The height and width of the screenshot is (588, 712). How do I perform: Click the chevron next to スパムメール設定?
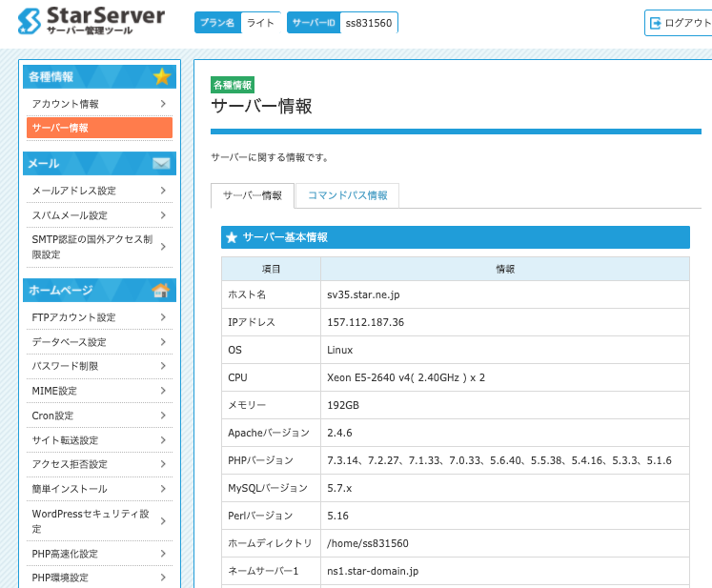[x=163, y=215]
